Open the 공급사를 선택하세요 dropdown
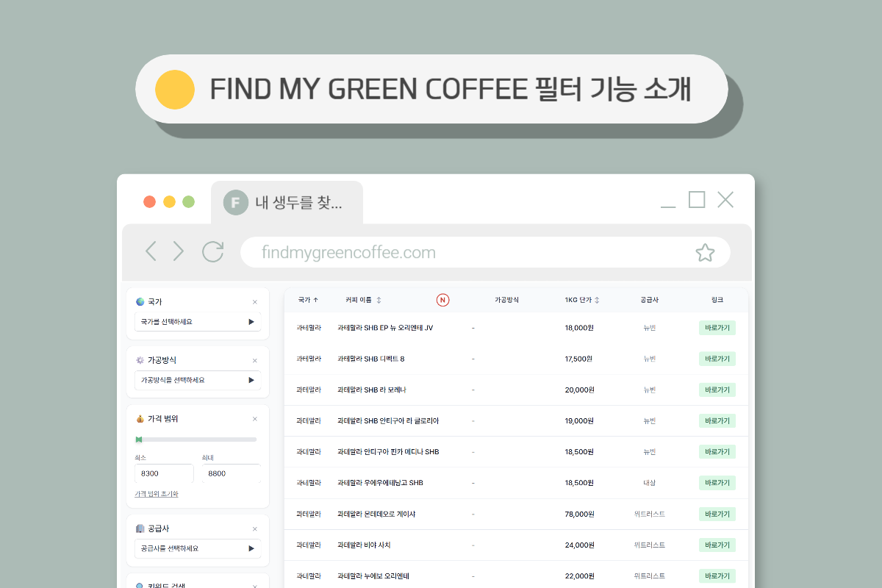Image resolution: width=882 pixels, height=588 pixels. 197,548
